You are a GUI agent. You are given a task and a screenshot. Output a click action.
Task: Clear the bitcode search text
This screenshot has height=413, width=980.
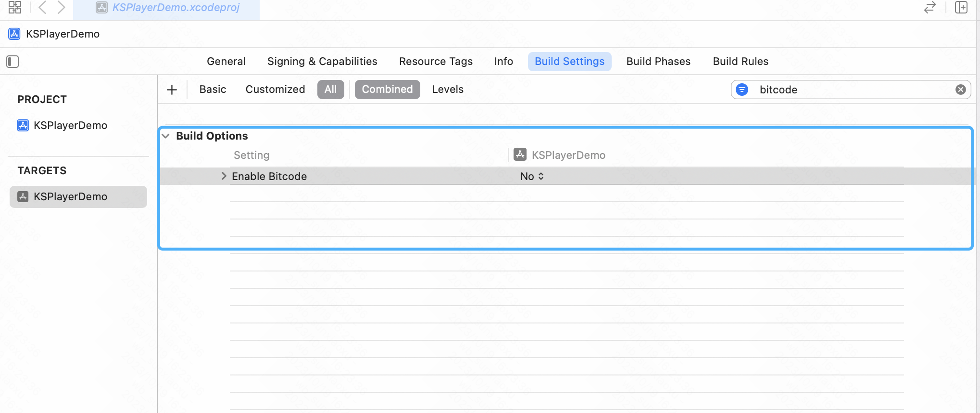tap(960, 90)
